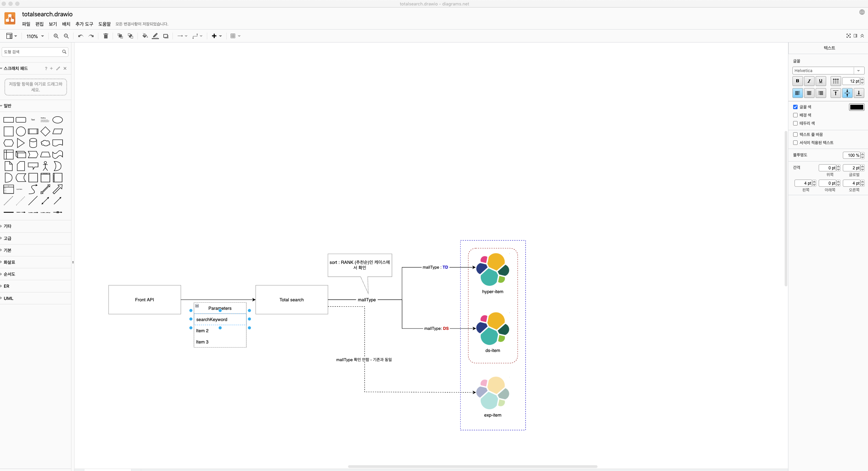The image size is (868, 471).
Task: Select the diamond shape in the general palette
Action: coord(45,131)
